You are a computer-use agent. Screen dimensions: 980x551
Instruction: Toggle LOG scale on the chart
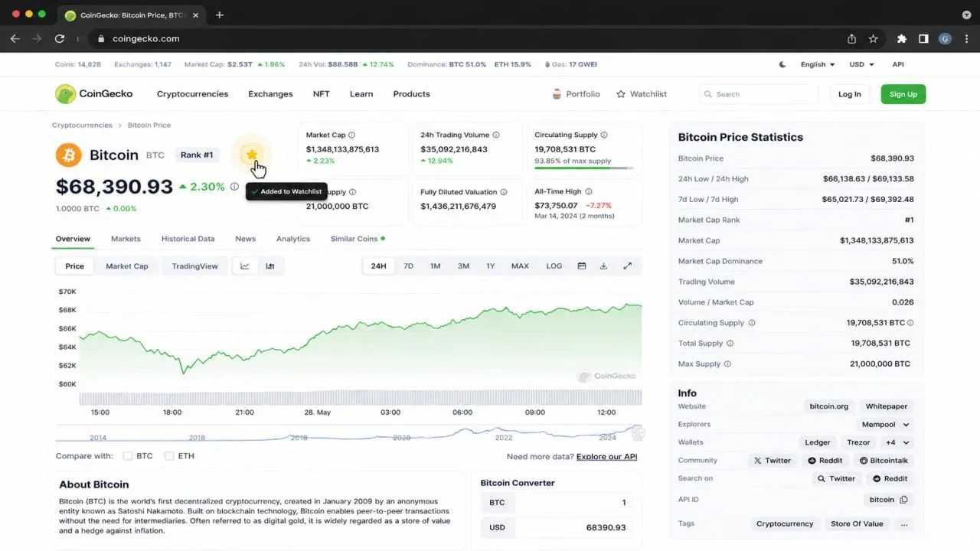(x=554, y=266)
